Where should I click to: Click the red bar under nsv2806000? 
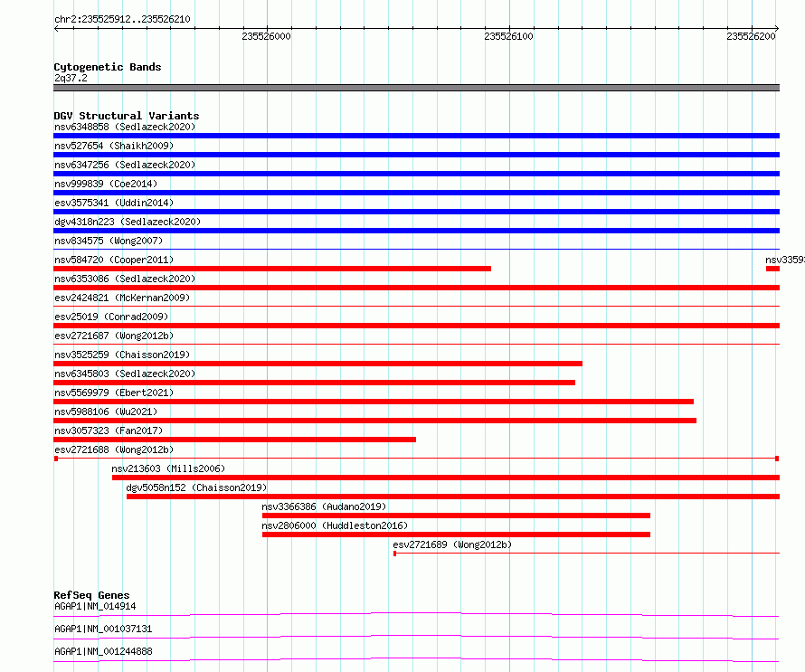[457, 535]
